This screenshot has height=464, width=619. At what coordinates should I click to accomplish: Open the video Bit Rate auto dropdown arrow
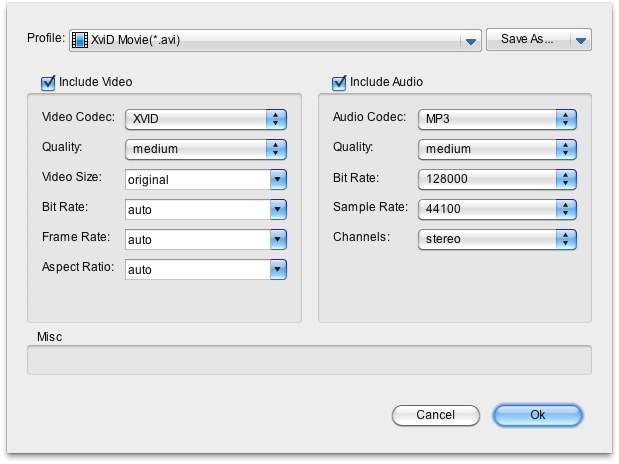click(x=278, y=209)
